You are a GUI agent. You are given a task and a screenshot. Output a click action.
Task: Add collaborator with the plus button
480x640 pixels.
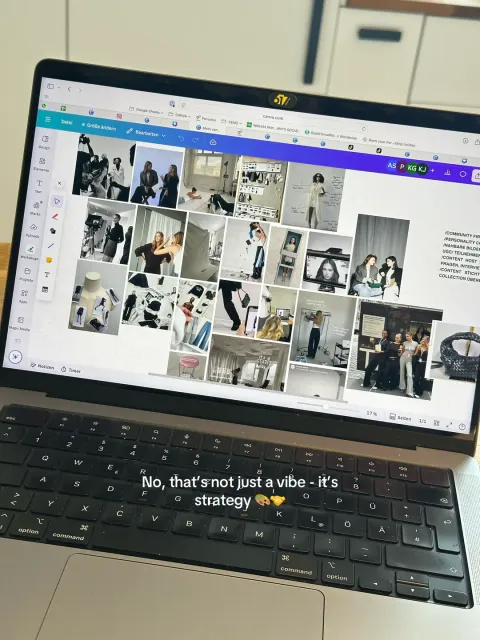tap(433, 171)
